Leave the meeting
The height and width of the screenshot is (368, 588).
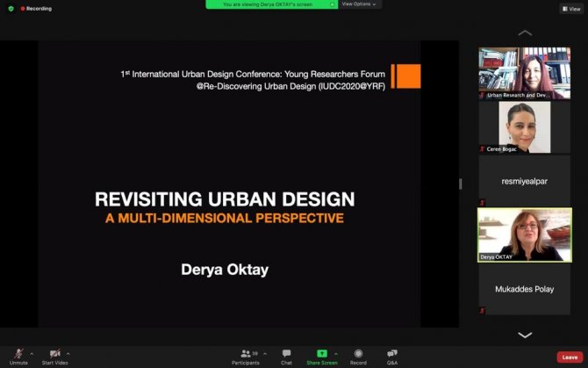click(x=570, y=357)
